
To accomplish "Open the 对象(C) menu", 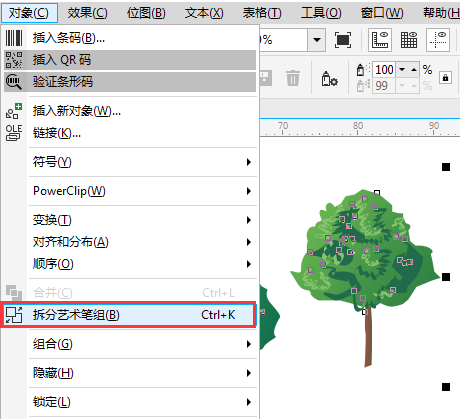I will 29,13.
